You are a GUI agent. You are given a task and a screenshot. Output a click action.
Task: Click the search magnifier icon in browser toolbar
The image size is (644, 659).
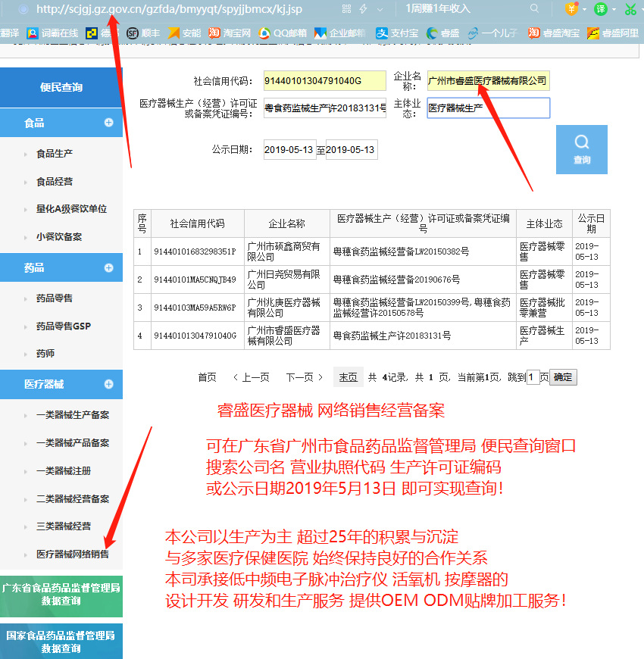click(534, 8)
